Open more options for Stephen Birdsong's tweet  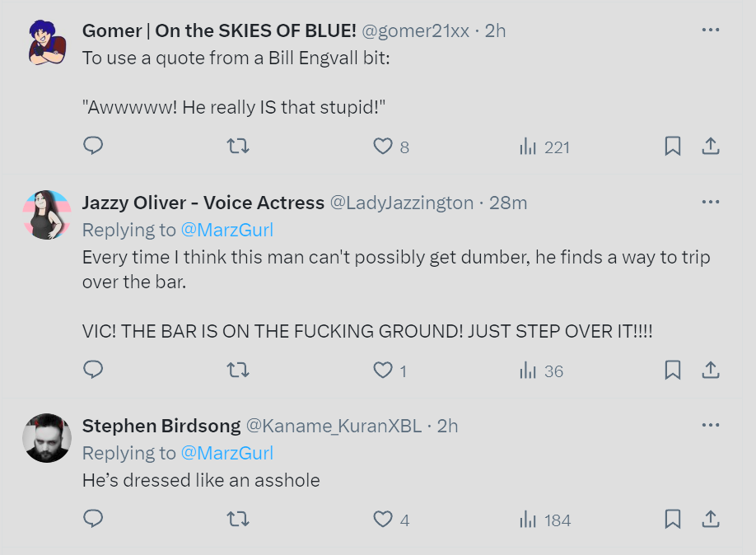(710, 424)
